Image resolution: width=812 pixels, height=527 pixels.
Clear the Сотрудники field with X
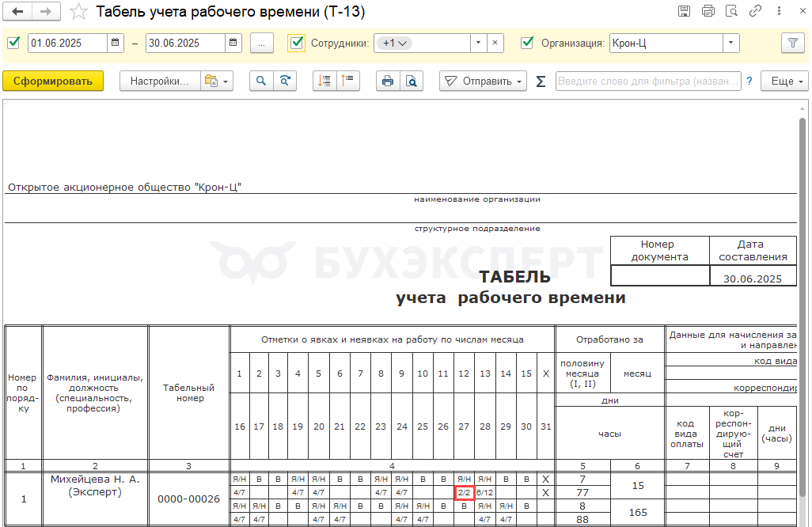tap(495, 43)
